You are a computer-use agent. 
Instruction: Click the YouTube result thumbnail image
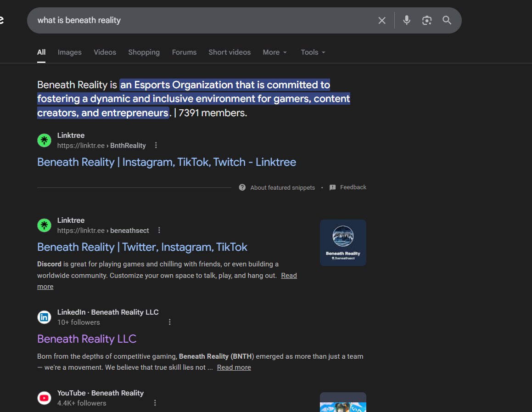pos(343,402)
